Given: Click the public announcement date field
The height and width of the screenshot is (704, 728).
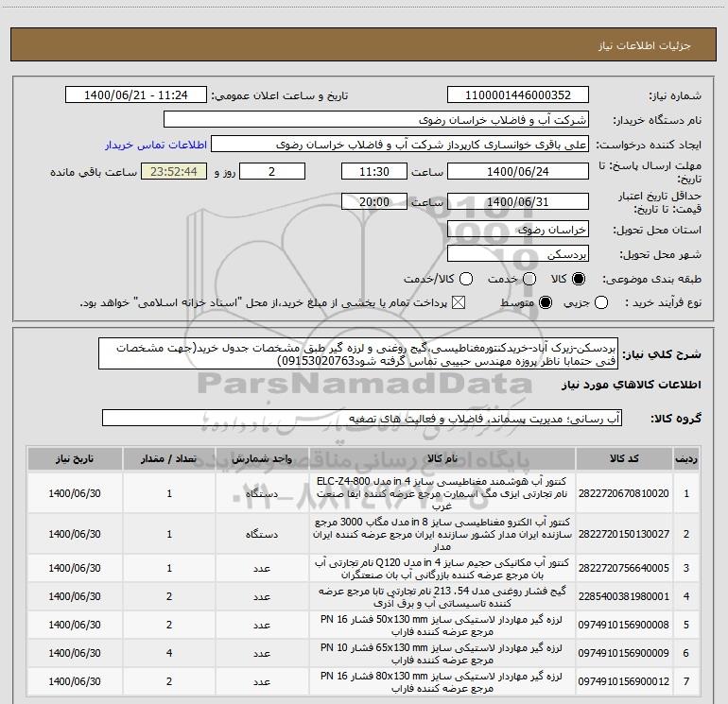Looking at the screenshot, I should (x=136, y=95).
